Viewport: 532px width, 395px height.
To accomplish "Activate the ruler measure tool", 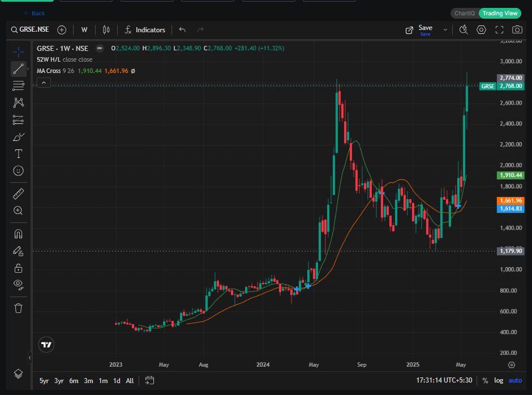I will (18, 194).
